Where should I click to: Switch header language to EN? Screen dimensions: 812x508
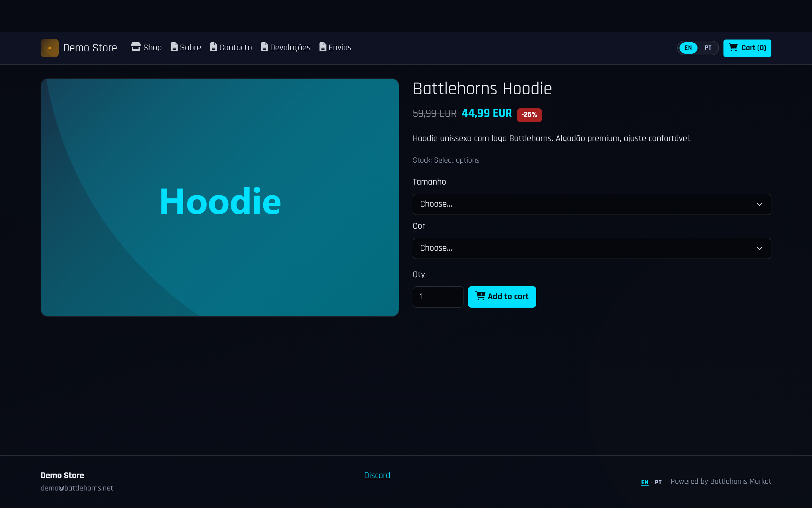[688, 48]
